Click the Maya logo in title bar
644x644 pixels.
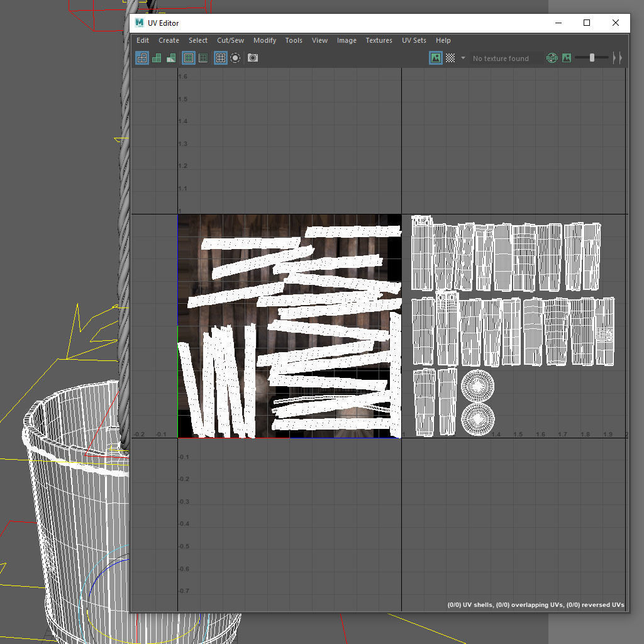pos(140,23)
